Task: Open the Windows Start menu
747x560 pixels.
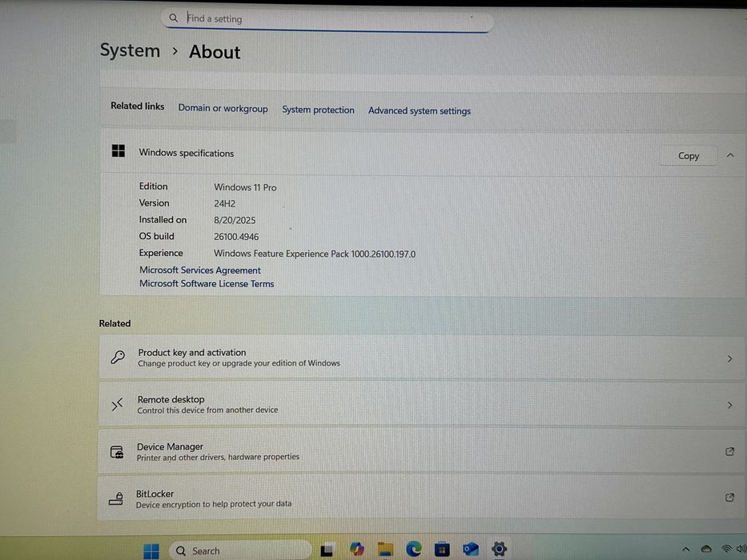Action: click(x=151, y=551)
